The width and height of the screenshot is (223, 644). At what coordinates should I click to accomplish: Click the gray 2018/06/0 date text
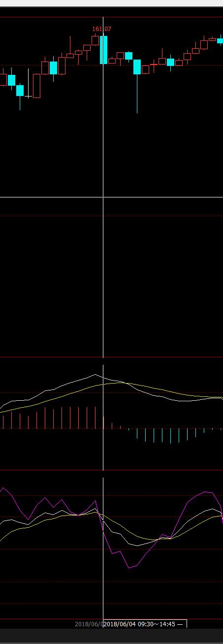(89, 624)
